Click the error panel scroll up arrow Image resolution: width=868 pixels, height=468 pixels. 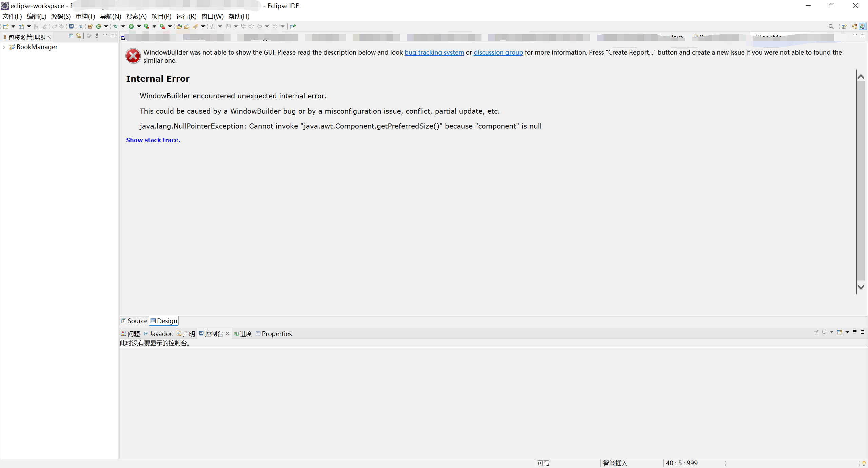click(x=861, y=77)
